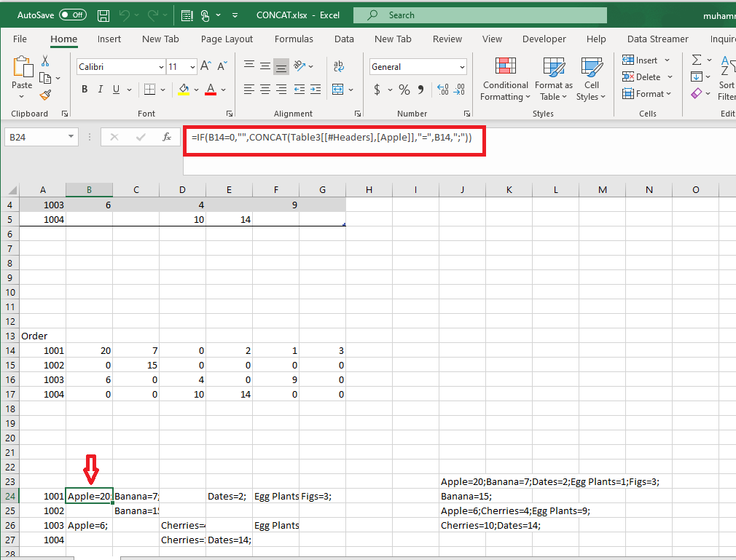
Task: Click the AutoSum sigma icon
Action: point(697,60)
